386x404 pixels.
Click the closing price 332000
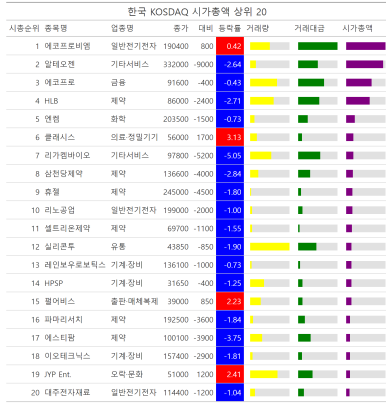176,64
